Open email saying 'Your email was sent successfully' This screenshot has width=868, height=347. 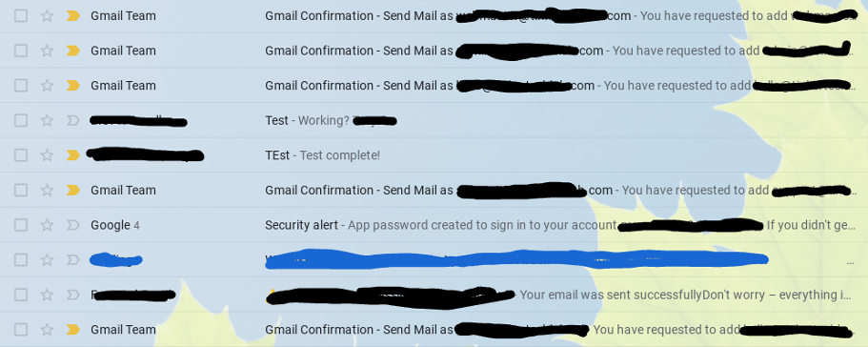[434, 295]
